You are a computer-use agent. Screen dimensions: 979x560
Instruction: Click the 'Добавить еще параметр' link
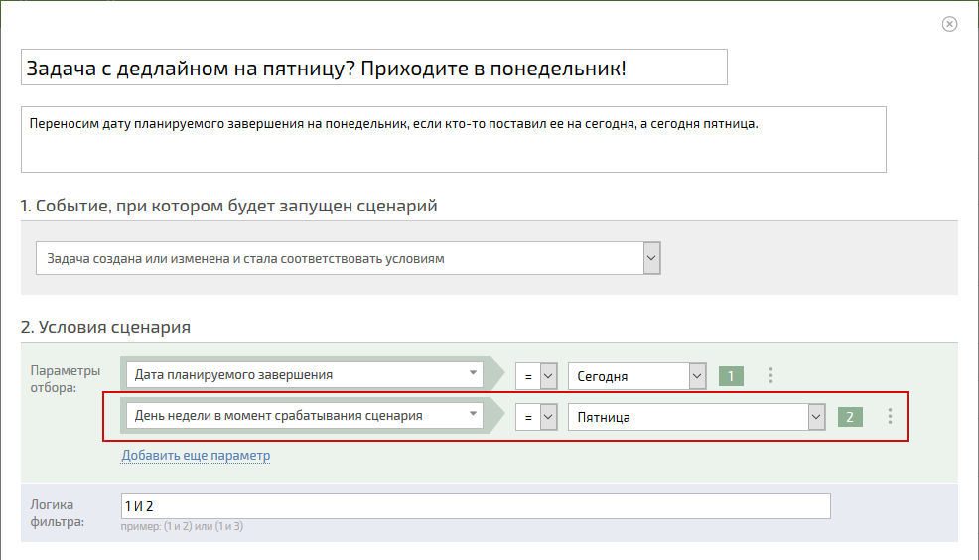click(196, 455)
